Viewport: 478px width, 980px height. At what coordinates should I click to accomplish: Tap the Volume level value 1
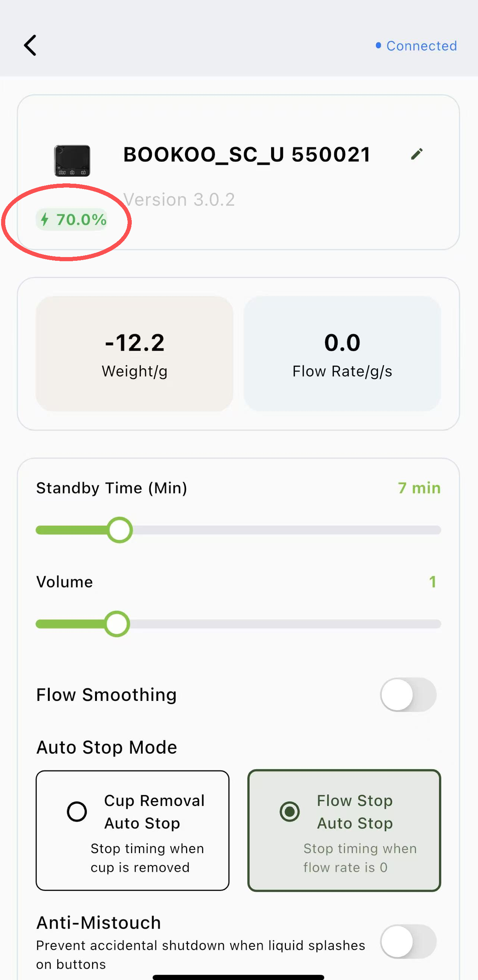(432, 582)
